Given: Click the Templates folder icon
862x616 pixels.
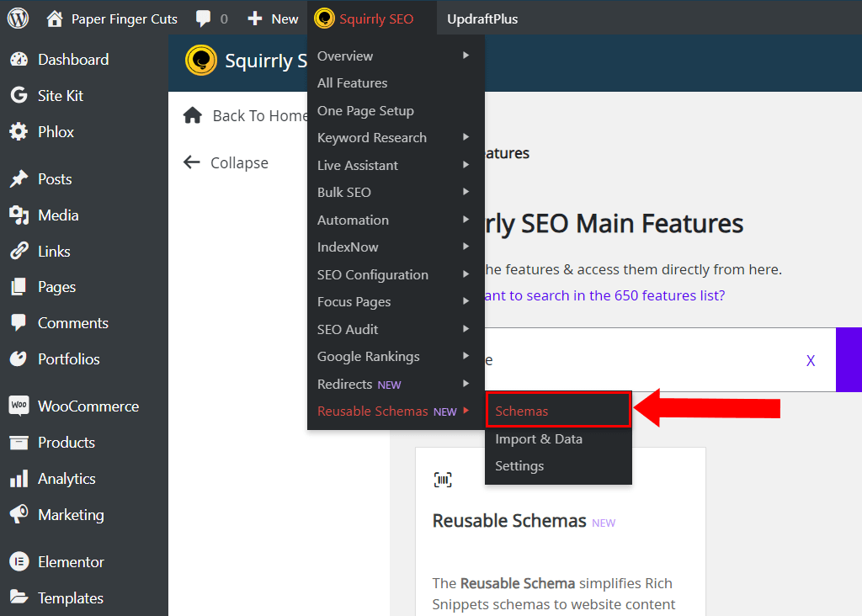Looking at the screenshot, I should coord(19,597).
